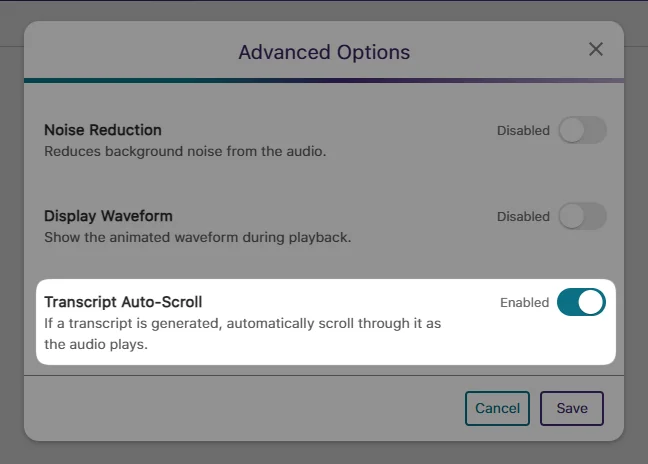This screenshot has height=464, width=648.
Task: Click the gradient divider under the title
Action: click(324, 80)
